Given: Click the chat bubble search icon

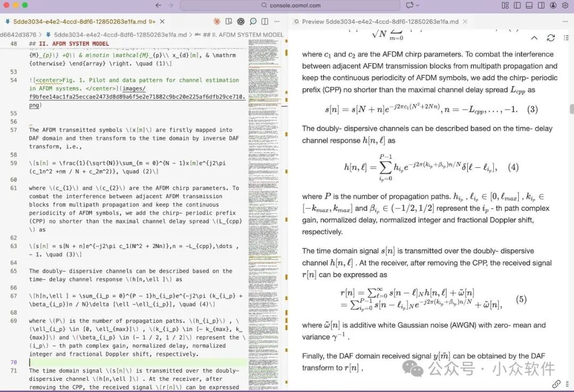Looking at the screenshot, I should (253, 22).
